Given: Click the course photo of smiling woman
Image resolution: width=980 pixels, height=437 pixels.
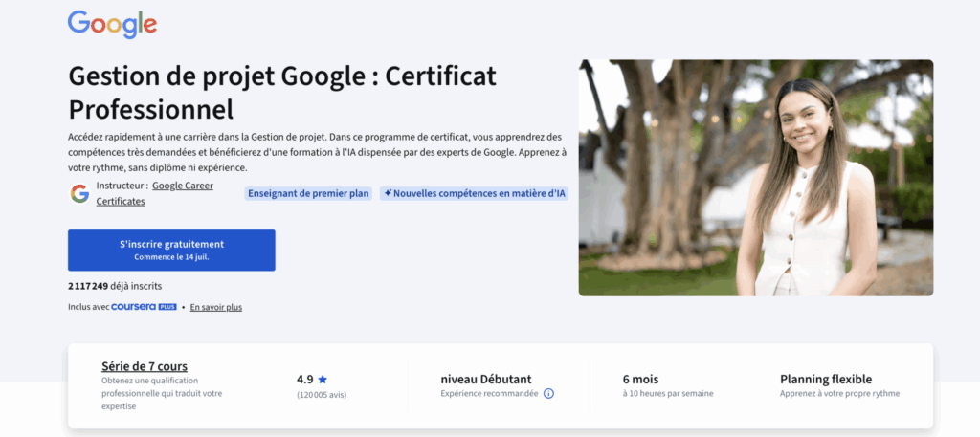Looking at the screenshot, I should (x=756, y=178).
